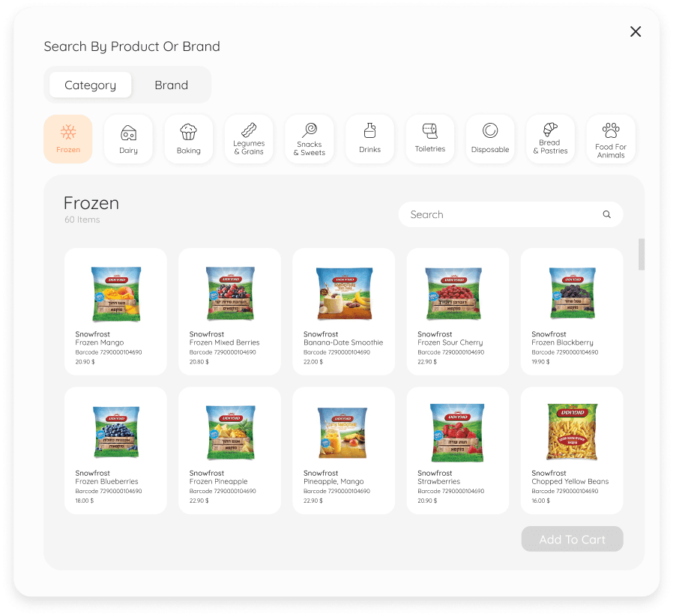Select Frozen Sour Cherry product image
676x616 pixels.
(453, 294)
